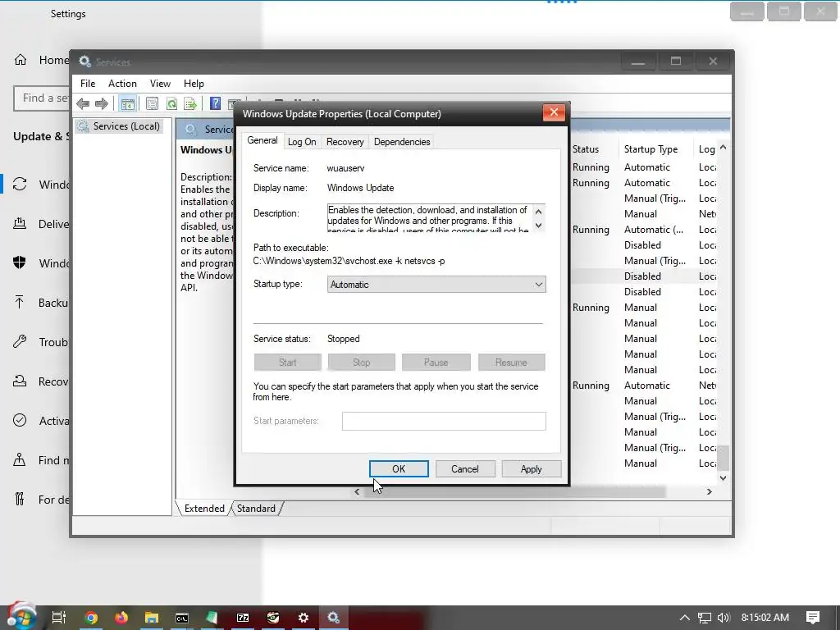Switch to the Recovery tab
This screenshot has height=630, width=840.
click(x=345, y=142)
